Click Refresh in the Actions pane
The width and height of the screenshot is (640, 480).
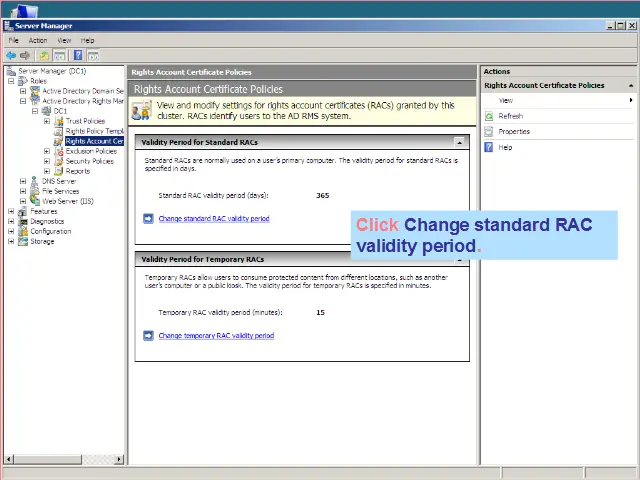pos(511,116)
